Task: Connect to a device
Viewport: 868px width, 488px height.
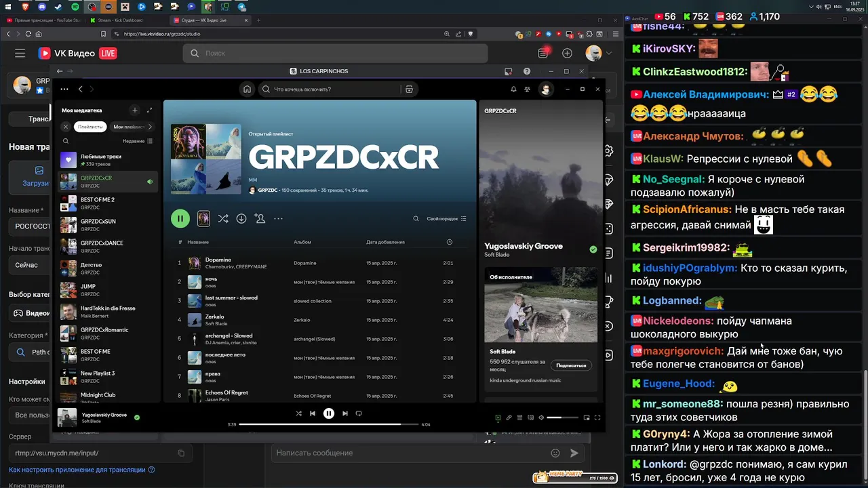Action: click(530, 418)
